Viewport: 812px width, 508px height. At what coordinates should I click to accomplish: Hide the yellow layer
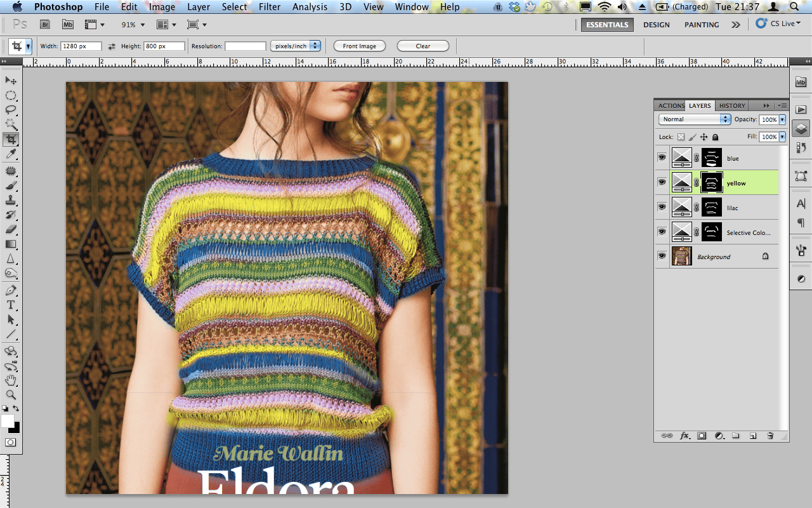[662, 182]
